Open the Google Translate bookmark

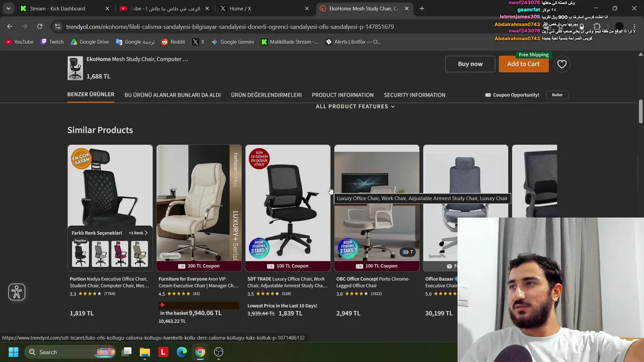pos(135,42)
